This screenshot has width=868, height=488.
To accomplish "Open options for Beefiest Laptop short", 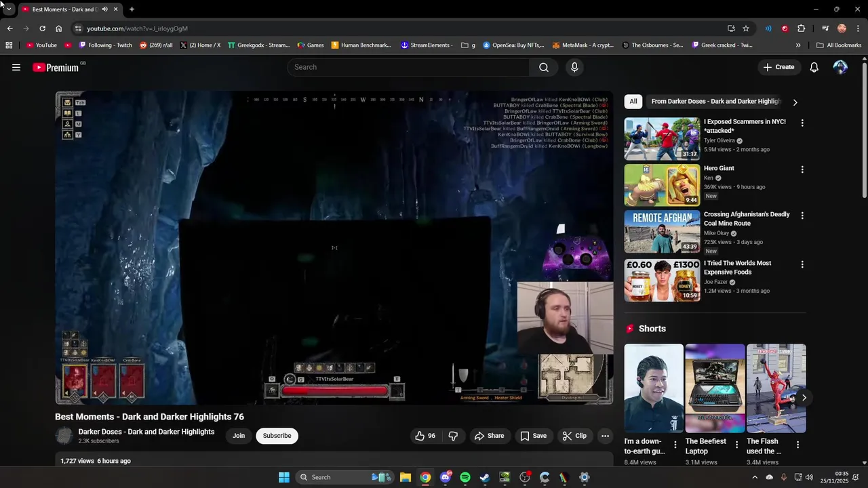I will (x=736, y=445).
